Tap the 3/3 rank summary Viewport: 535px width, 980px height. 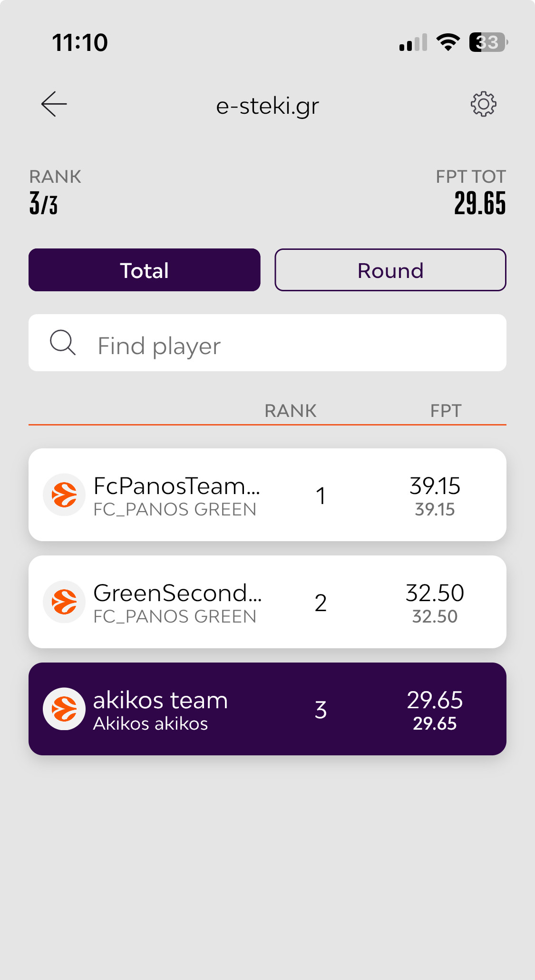tap(44, 203)
